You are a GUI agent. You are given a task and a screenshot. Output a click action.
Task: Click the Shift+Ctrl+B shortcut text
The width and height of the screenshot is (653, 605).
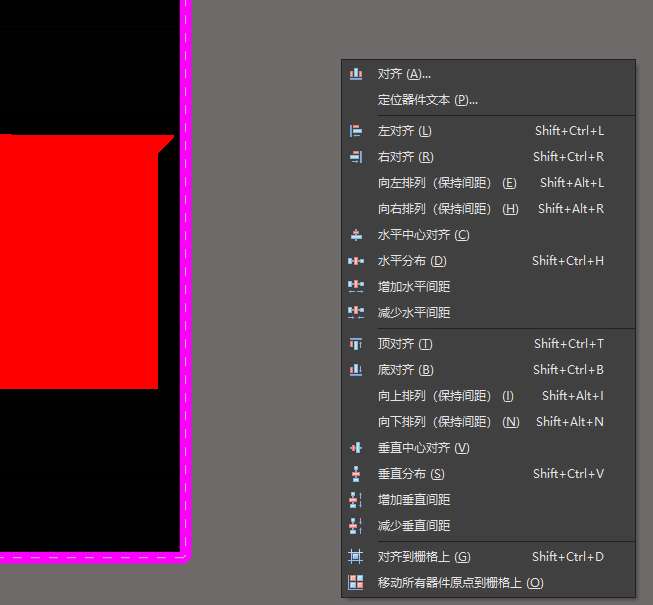click(568, 370)
